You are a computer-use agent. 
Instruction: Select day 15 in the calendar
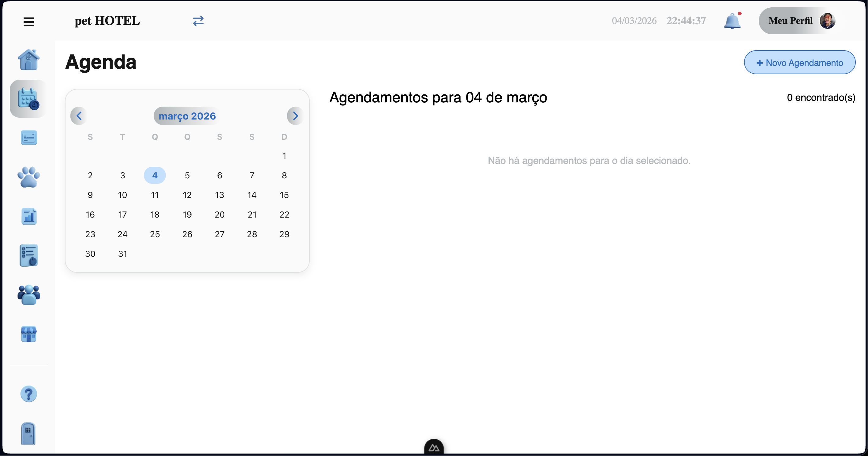tap(284, 195)
